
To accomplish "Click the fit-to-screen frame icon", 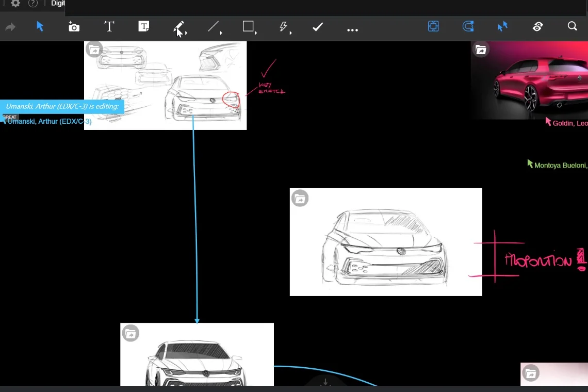I will [433, 26].
